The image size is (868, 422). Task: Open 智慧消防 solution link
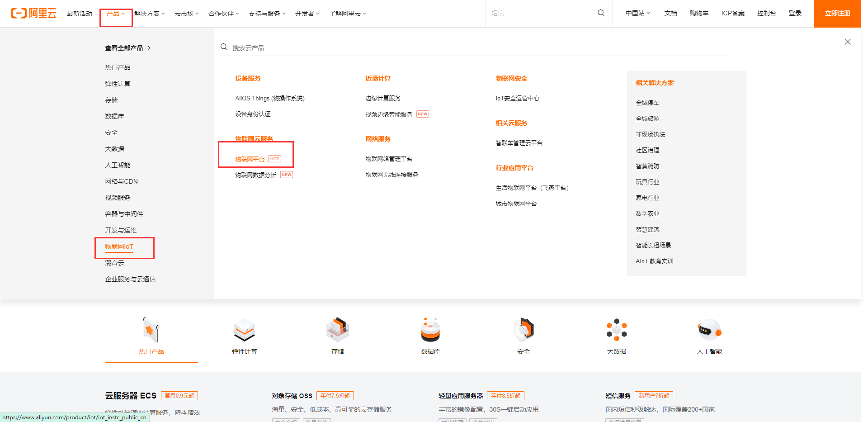click(647, 166)
